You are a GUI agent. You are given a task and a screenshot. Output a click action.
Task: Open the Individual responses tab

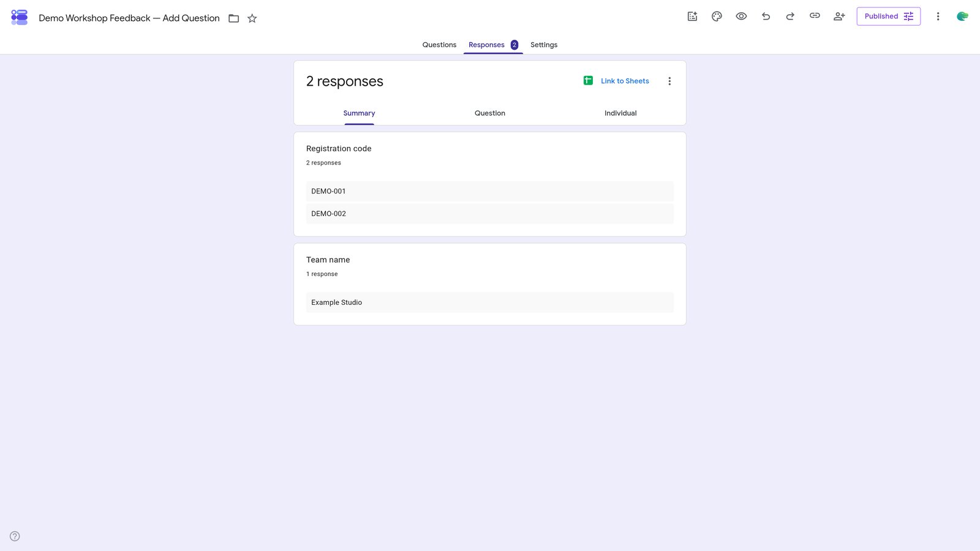point(620,113)
